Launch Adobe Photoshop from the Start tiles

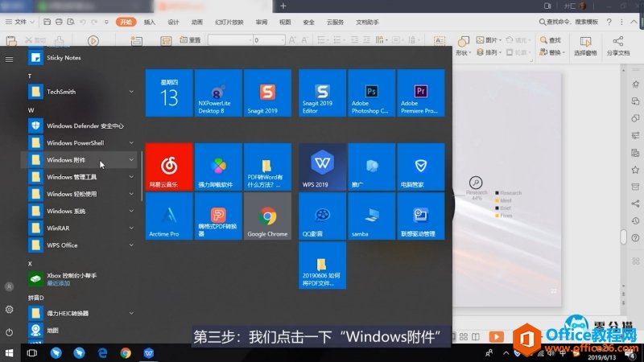coord(370,92)
